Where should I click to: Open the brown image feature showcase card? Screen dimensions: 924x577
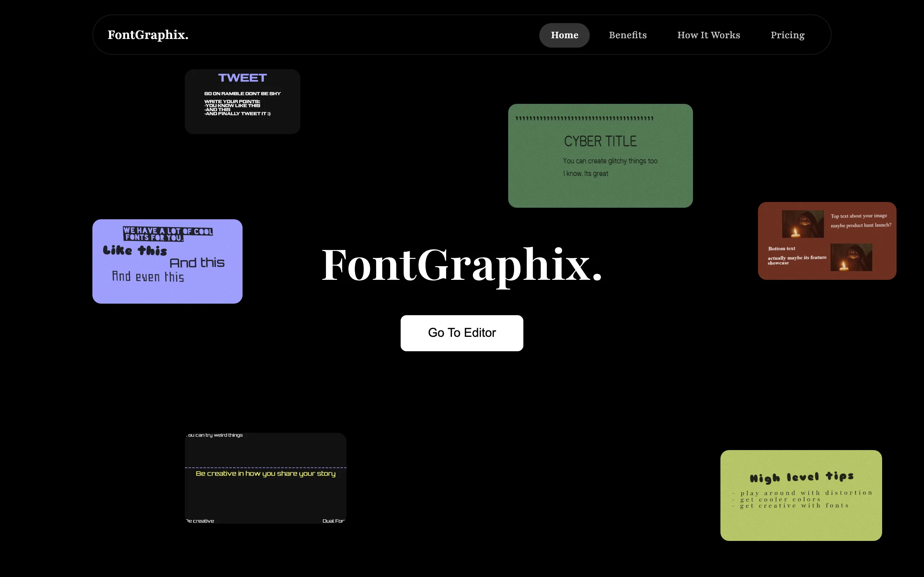pos(827,241)
